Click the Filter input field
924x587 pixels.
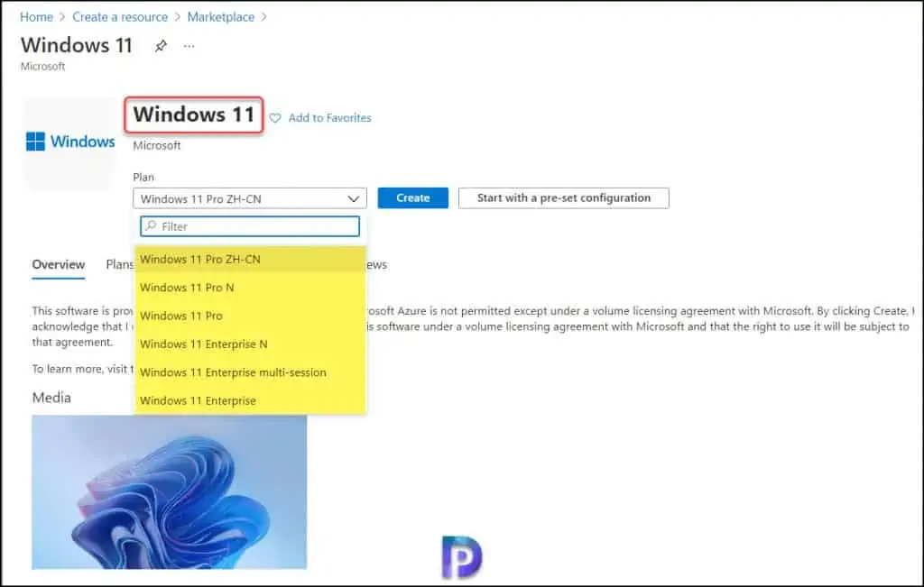250,226
